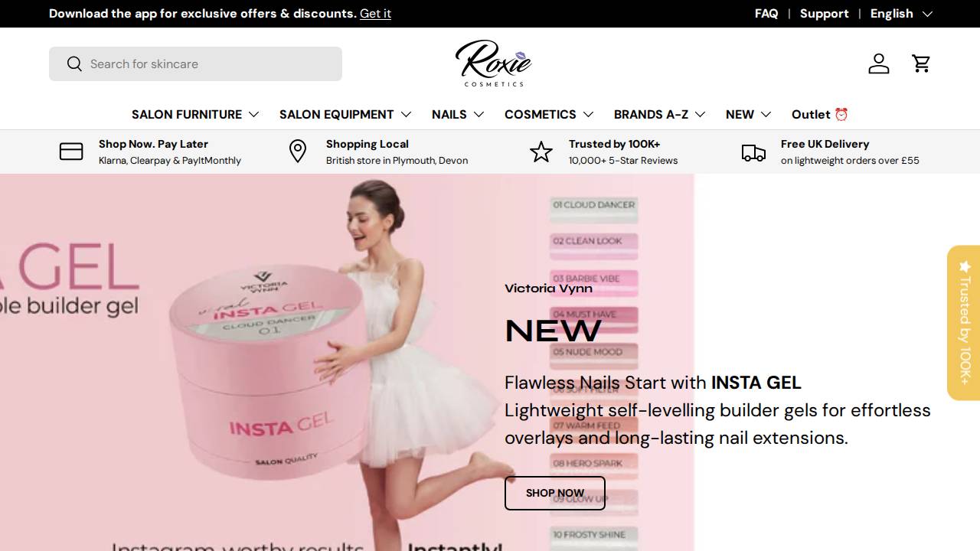This screenshot has height=551, width=980.
Task: Click the star icon next to Trusted by 100K+
Action: pos(541,152)
